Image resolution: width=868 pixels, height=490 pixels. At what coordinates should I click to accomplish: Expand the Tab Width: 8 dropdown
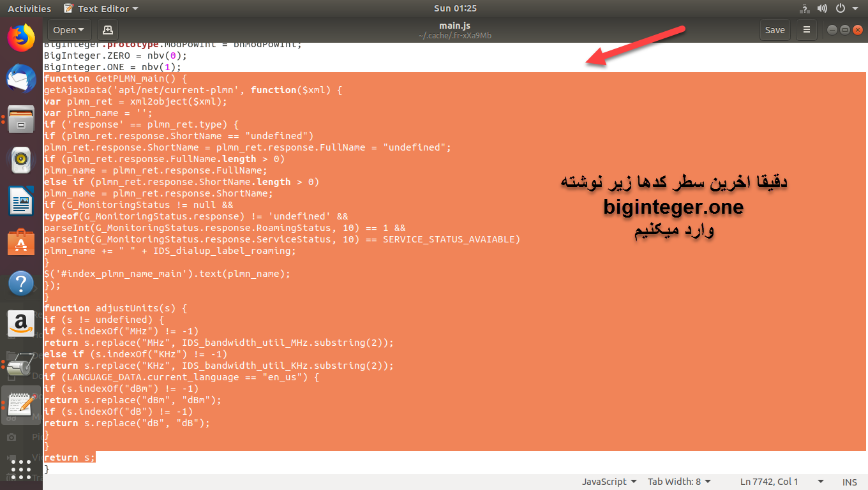[x=679, y=482]
